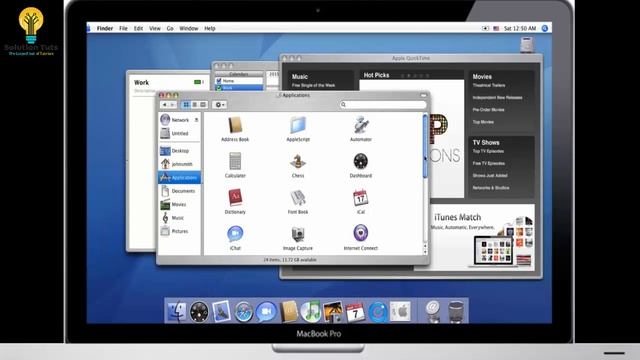Screen dimensions: 640x360
Task: Toggle the Home calendar checkbox
Action: 219,81
